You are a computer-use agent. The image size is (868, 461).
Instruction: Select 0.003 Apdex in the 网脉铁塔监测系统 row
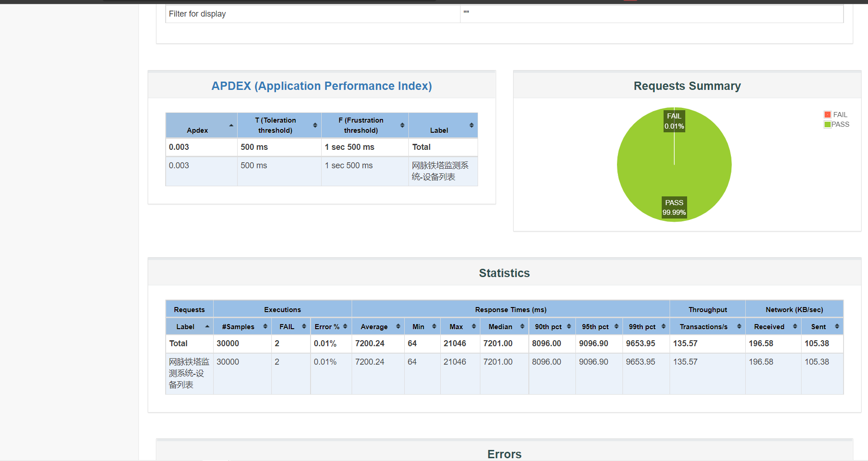[x=179, y=165]
